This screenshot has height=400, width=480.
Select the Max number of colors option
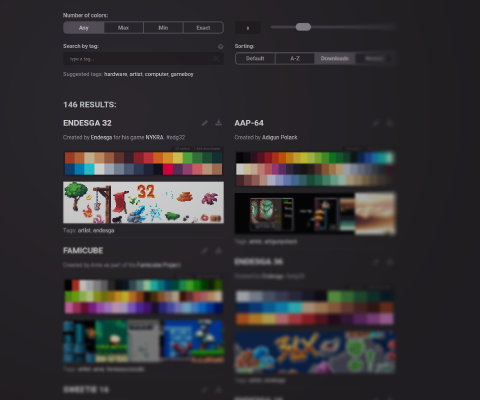point(123,28)
